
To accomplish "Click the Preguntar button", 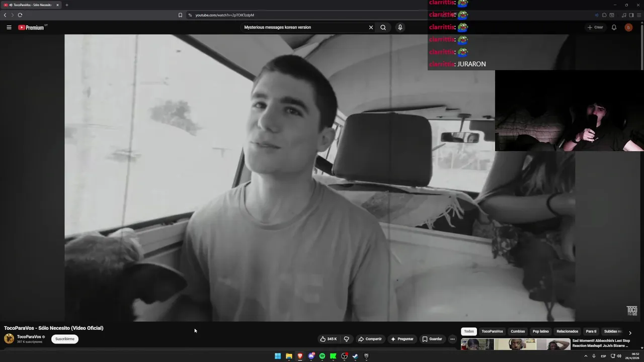I will click(x=402, y=339).
